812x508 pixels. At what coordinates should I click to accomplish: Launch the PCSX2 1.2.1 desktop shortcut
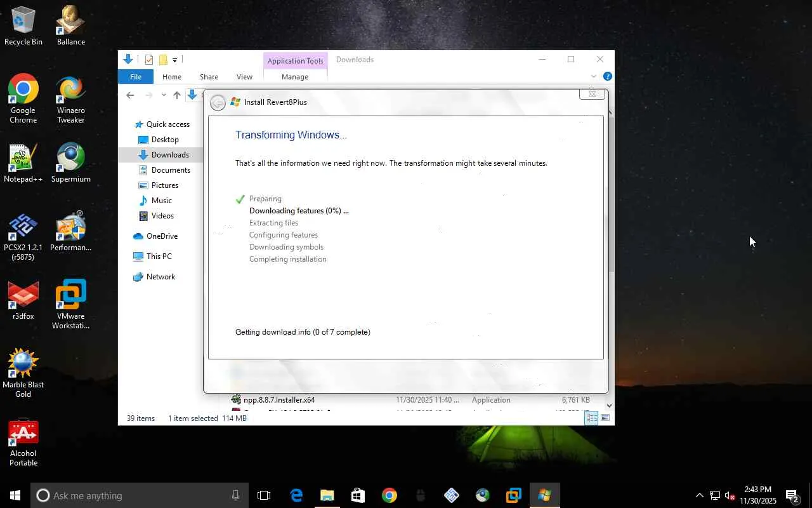23,237
